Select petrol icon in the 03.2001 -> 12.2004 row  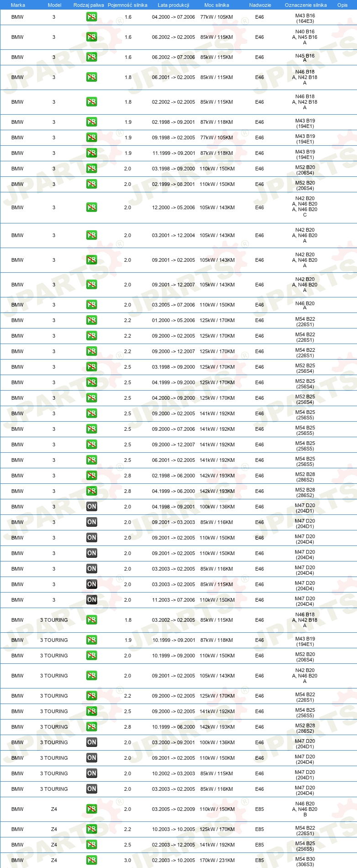pos(92,235)
